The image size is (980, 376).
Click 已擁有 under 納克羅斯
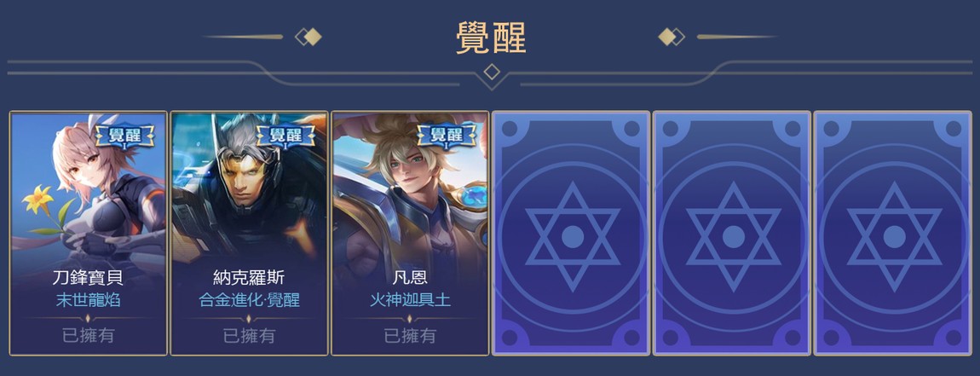(249, 336)
